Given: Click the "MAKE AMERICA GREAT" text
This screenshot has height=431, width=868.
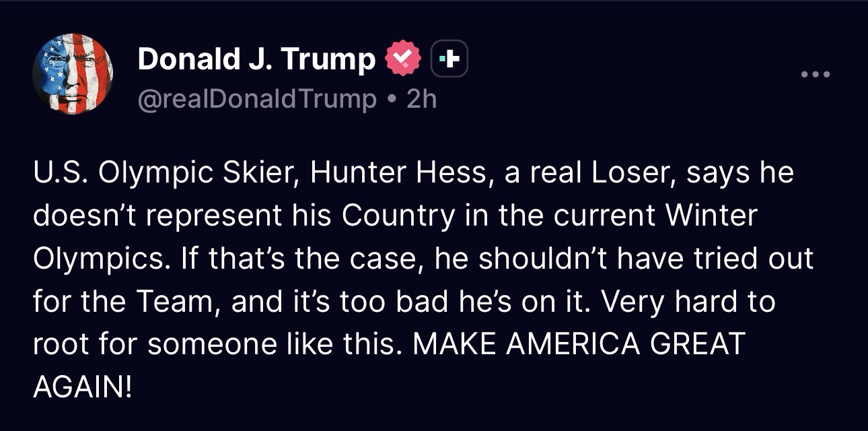Looking at the screenshot, I should 579,345.
